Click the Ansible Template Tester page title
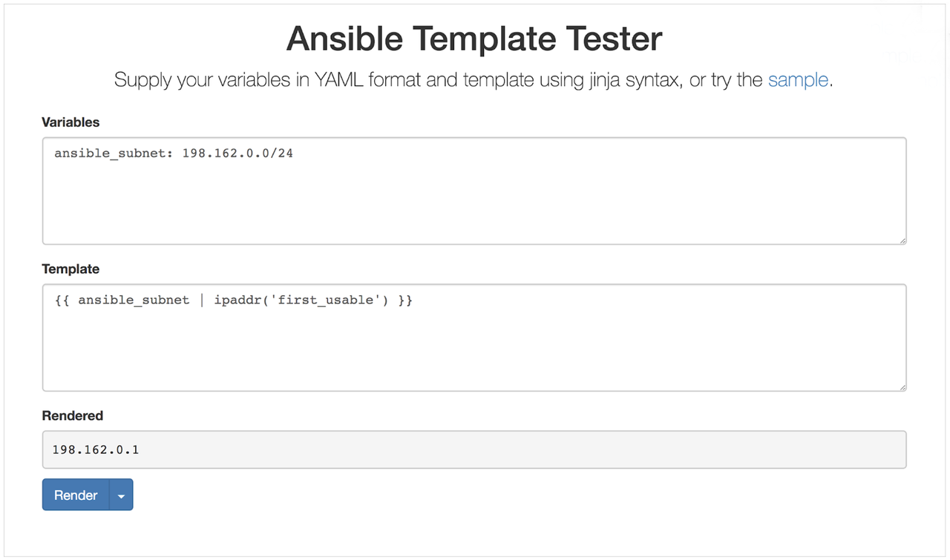Screen dimensions: 950x560 click(x=474, y=39)
